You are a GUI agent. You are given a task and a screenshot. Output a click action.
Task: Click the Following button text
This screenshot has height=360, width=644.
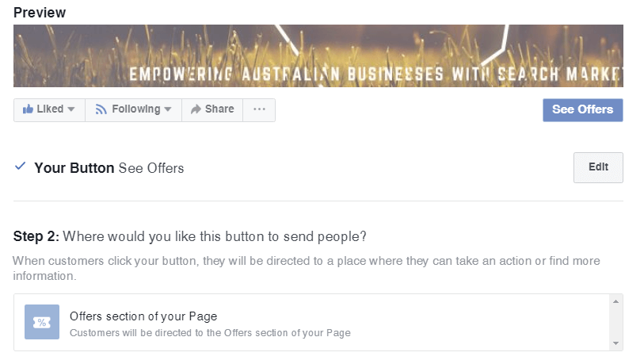pyautogui.click(x=136, y=109)
